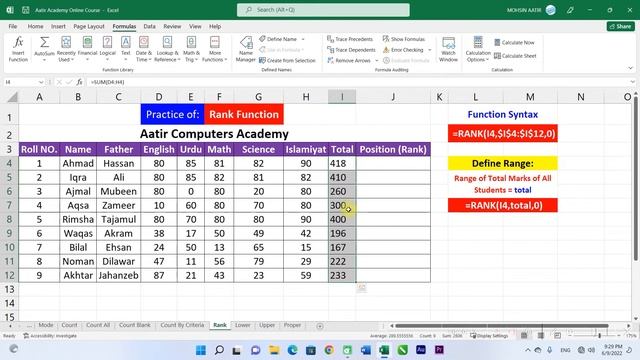
Task: Open the Count By Criteria sheet
Action: [182, 325]
